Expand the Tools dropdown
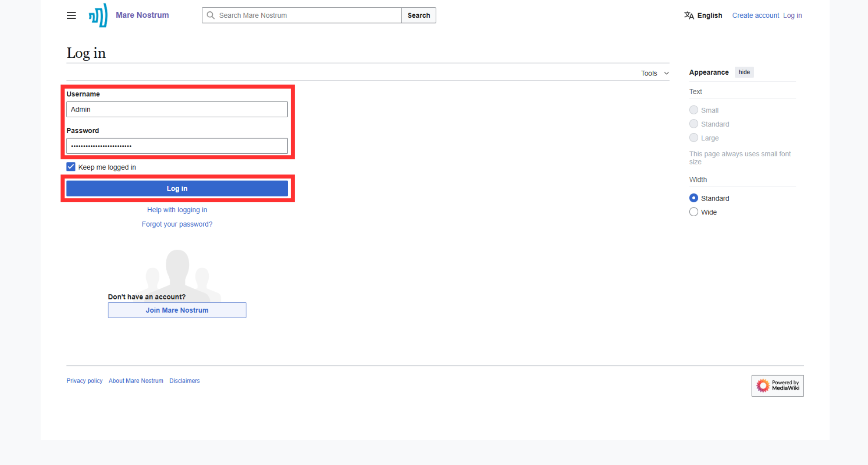Screen dimensions: 868x465 655,73
